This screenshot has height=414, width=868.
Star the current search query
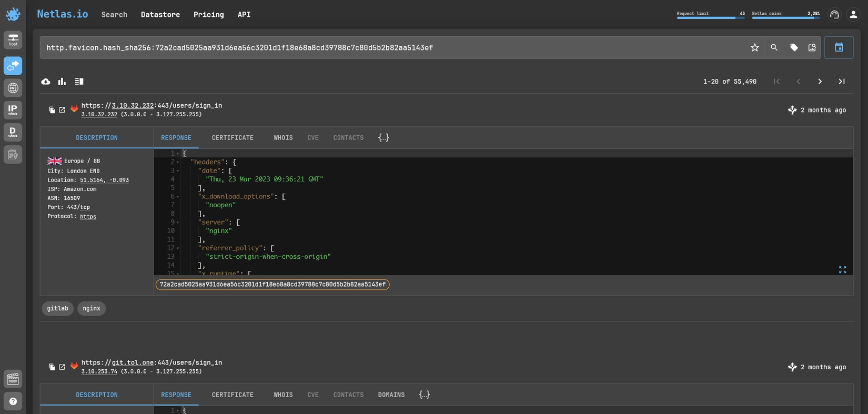coord(754,48)
